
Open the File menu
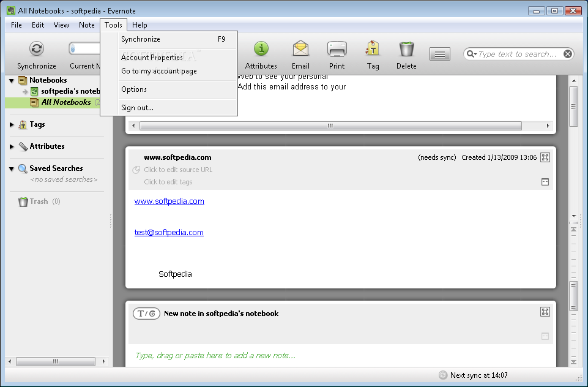pyautogui.click(x=17, y=25)
